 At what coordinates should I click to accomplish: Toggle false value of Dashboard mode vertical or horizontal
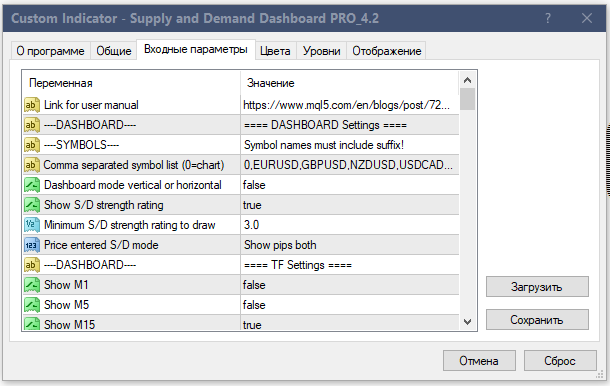coord(350,185)
